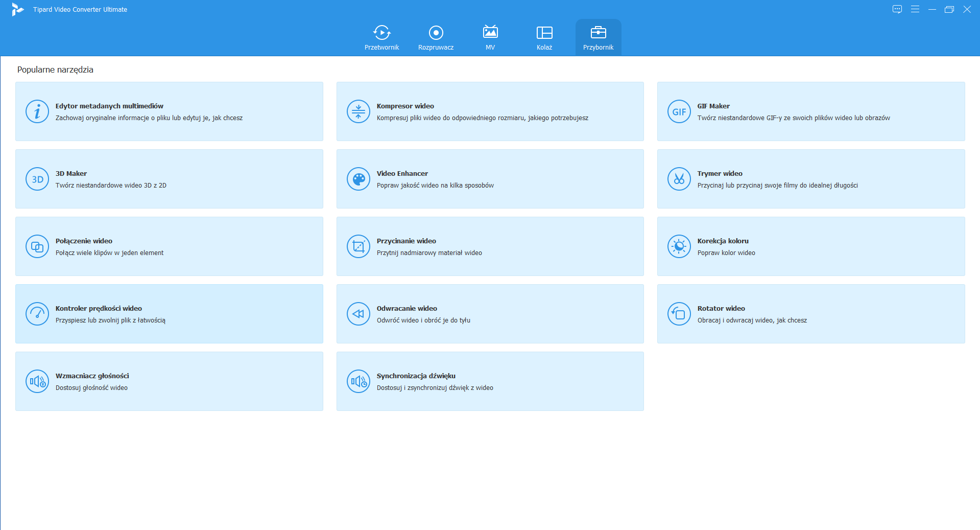Switch to the Rozpruwacz tab
Screen dimensions: 980x530
(x=436, y=37)
